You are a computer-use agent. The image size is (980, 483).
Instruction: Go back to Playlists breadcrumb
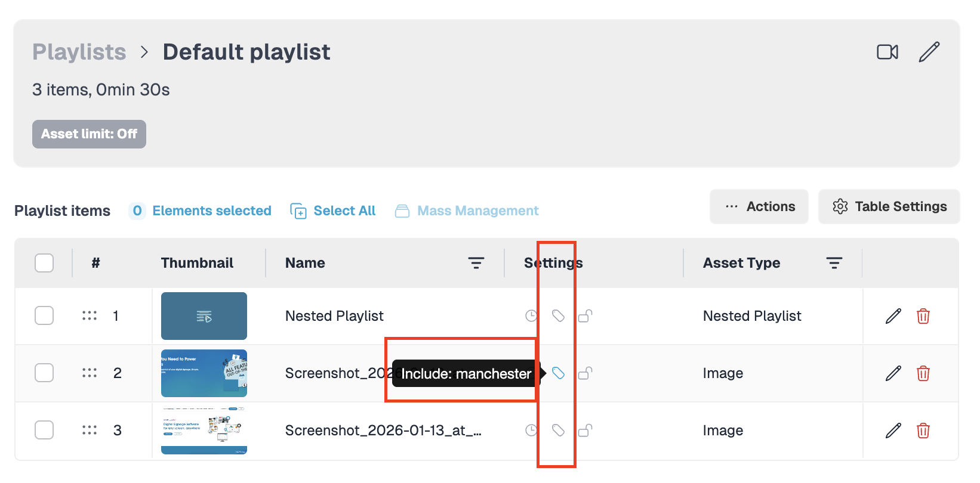[79, 52]
